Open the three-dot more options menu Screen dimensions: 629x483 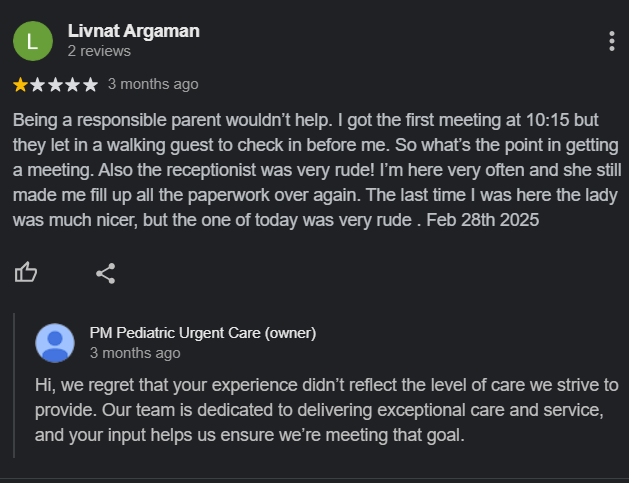point(611,41)
